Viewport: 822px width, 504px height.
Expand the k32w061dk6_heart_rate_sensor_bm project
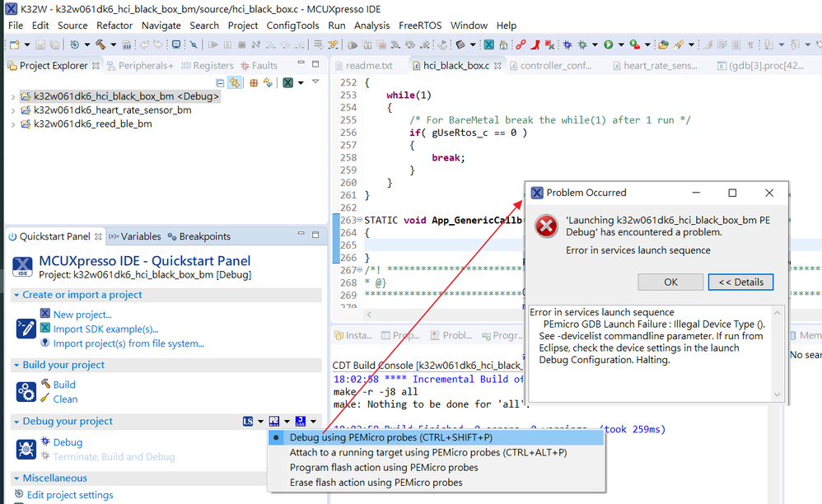click(12, 110)
